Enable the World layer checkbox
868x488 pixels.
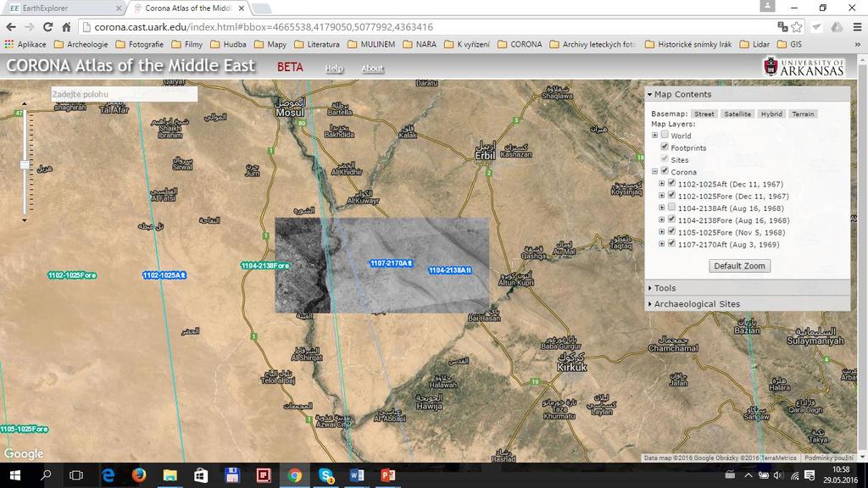665,135
